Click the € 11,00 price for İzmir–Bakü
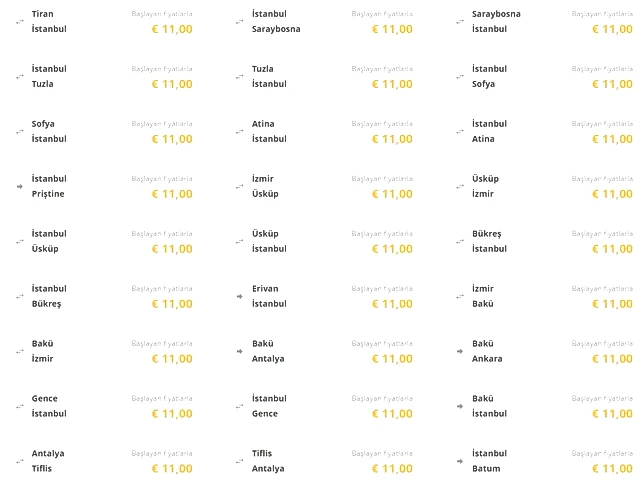 click(x=612, y=304)
